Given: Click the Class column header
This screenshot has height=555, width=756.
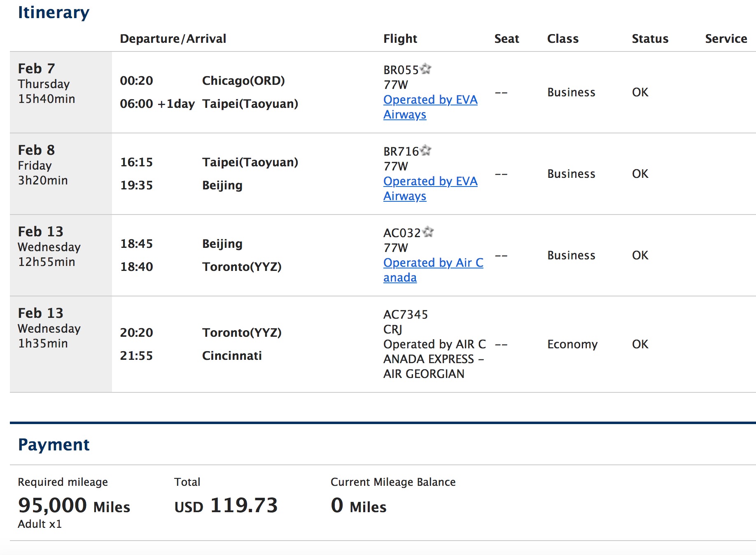Looking at the screenshot, I should tap(562, 39).
